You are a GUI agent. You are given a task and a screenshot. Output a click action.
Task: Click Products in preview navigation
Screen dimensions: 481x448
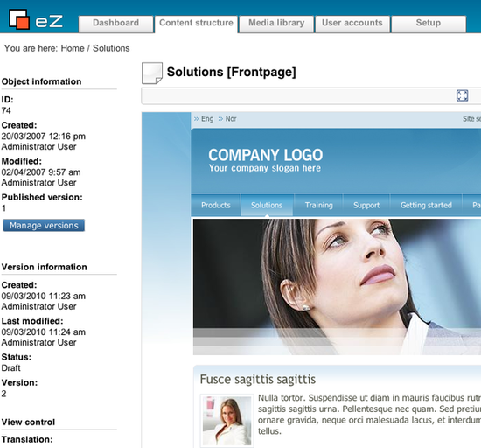(x=216, y=205)
